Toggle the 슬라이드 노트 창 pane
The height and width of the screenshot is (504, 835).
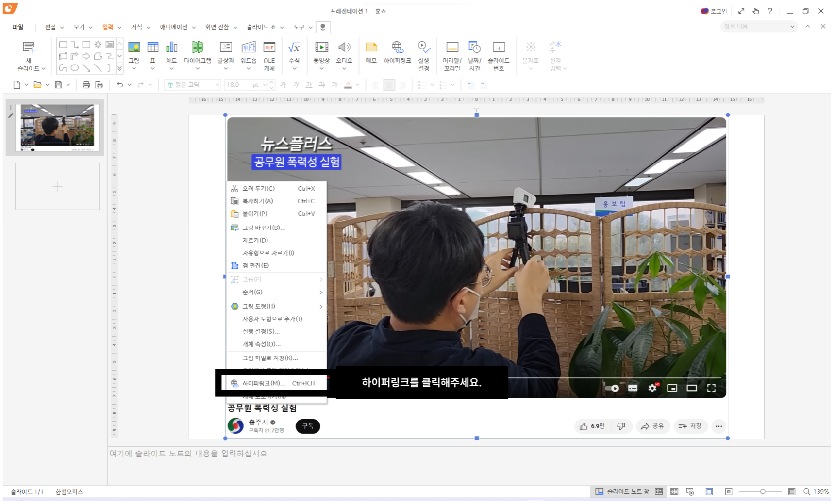622,491
